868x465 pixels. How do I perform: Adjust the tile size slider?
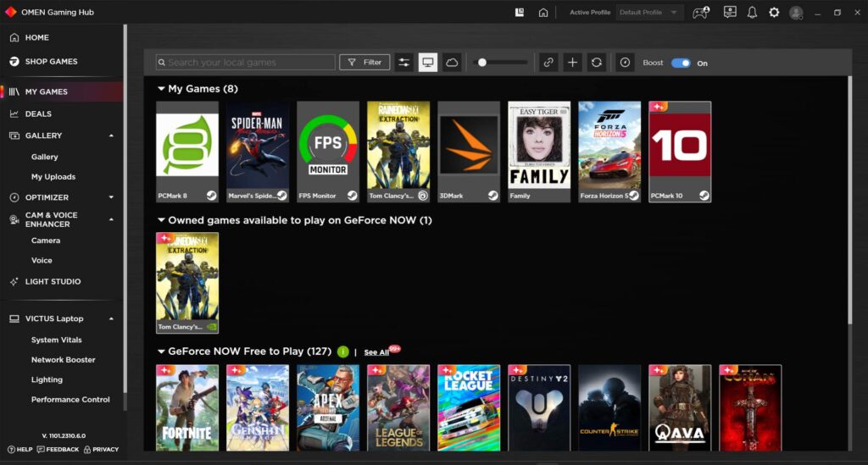click(x=482, y=63)
